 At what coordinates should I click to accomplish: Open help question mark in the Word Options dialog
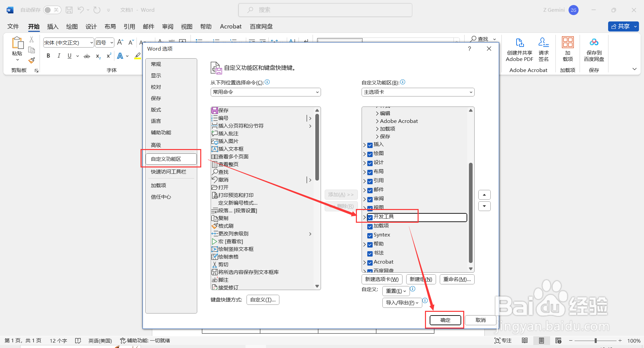[x=469, y=49]
